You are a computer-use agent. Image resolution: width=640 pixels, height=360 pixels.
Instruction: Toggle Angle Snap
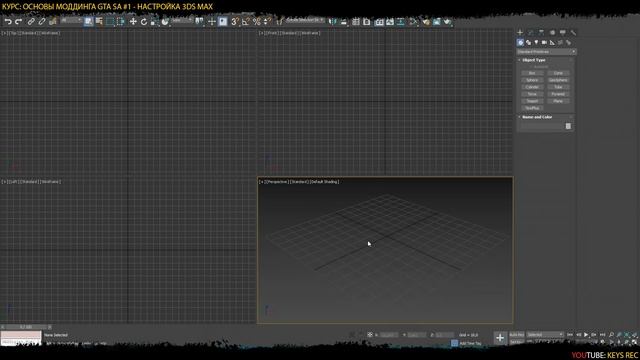246,21
